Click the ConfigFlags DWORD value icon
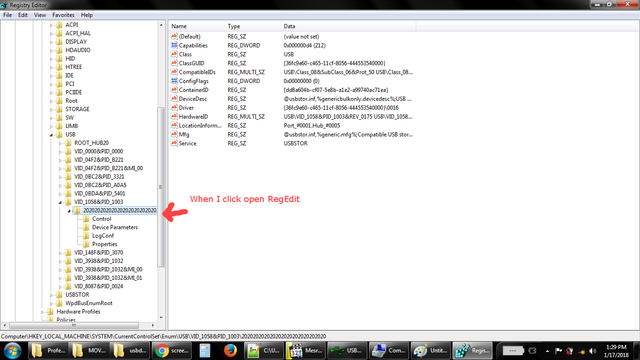 [x=174, y=81]
